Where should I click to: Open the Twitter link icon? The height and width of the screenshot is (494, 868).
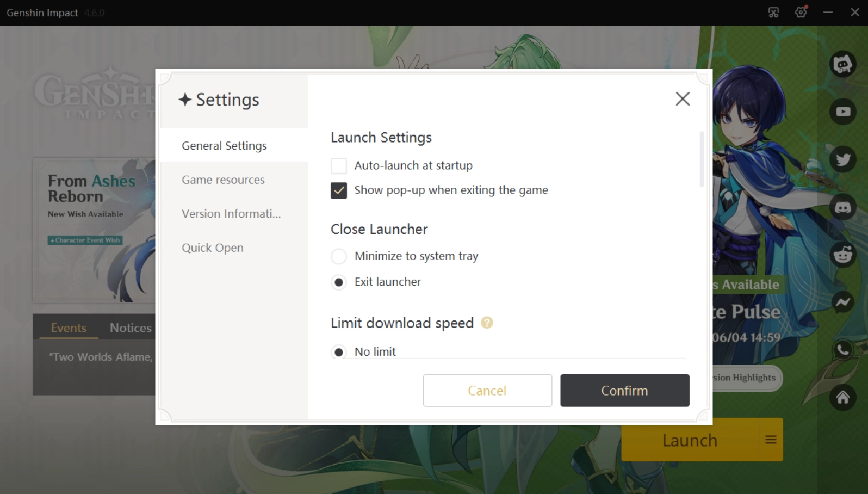click(x=842, y=159)
